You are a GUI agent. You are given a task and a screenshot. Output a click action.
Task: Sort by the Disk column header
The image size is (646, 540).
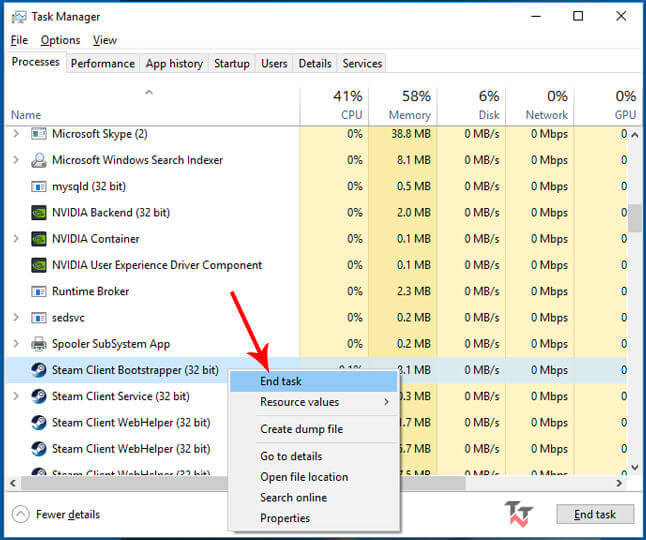tap(471, 106)
